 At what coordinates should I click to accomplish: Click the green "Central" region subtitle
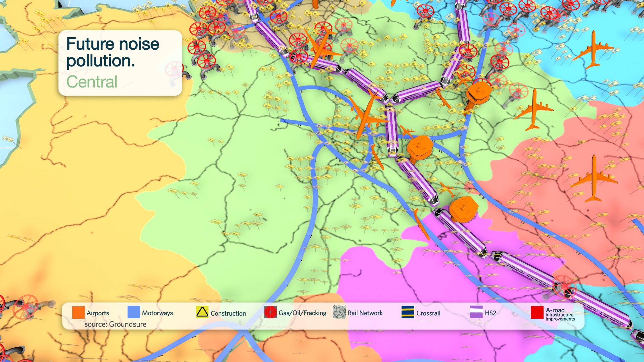pyautogui.click(x=92, y=82)
